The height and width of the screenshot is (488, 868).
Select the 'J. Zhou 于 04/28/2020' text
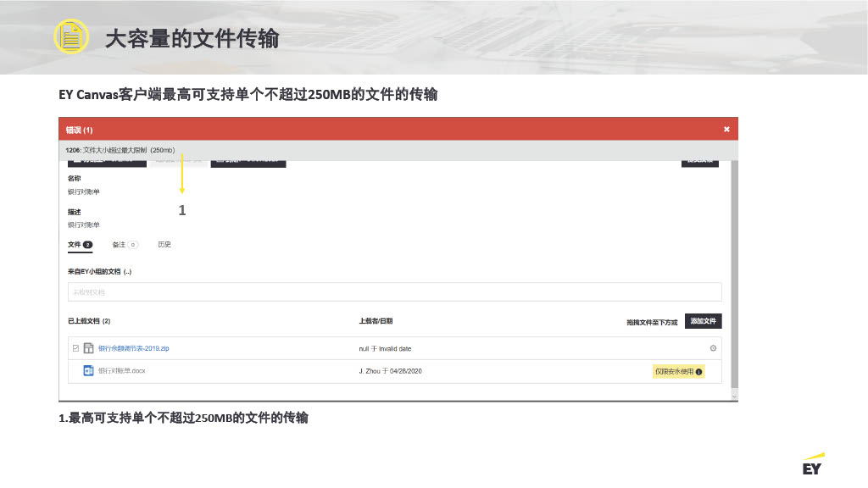[x=390, y=371]
